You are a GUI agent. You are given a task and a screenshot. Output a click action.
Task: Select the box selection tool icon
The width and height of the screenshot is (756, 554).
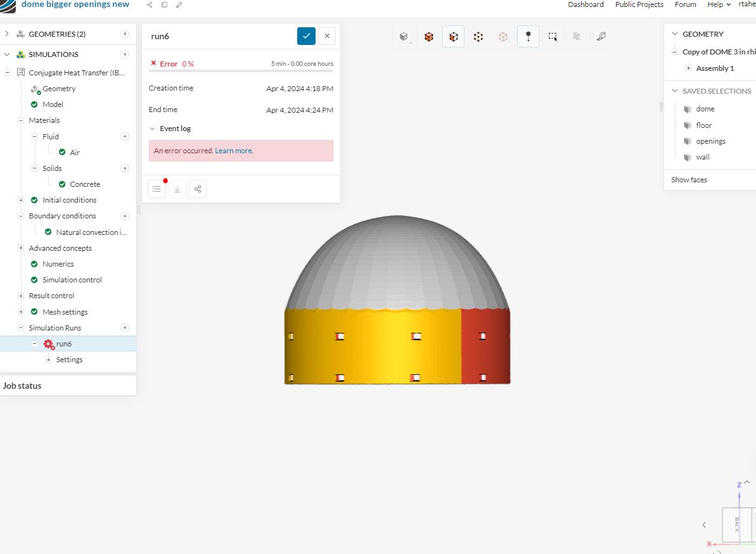552,36
